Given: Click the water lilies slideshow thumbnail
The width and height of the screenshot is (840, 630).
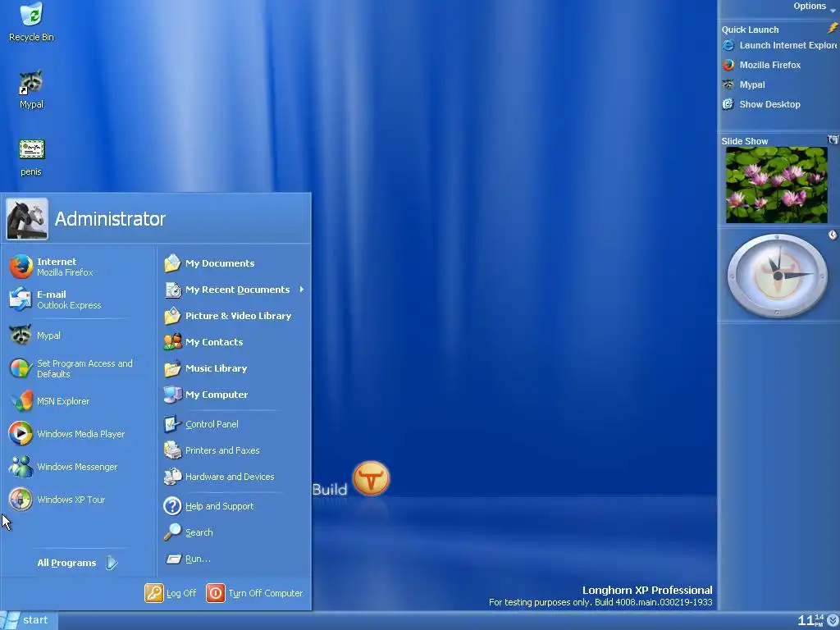Looking at the screenshot, I should point(777,185).
